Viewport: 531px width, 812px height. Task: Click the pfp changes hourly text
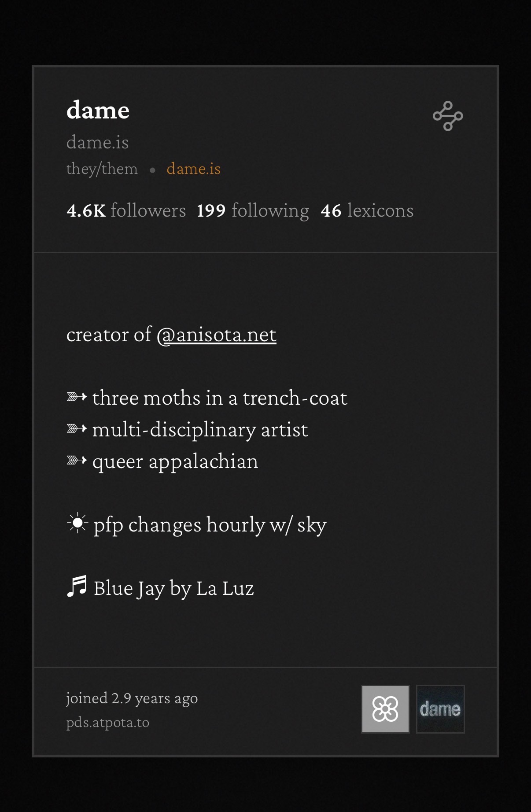(x=210, y=525)
